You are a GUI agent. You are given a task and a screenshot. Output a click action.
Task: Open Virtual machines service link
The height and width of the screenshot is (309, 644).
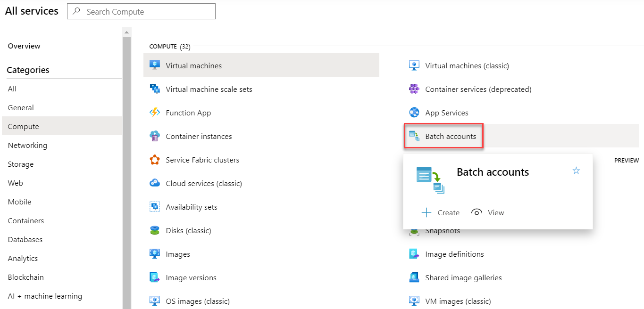pyautogui.click(x=194, y=65)
